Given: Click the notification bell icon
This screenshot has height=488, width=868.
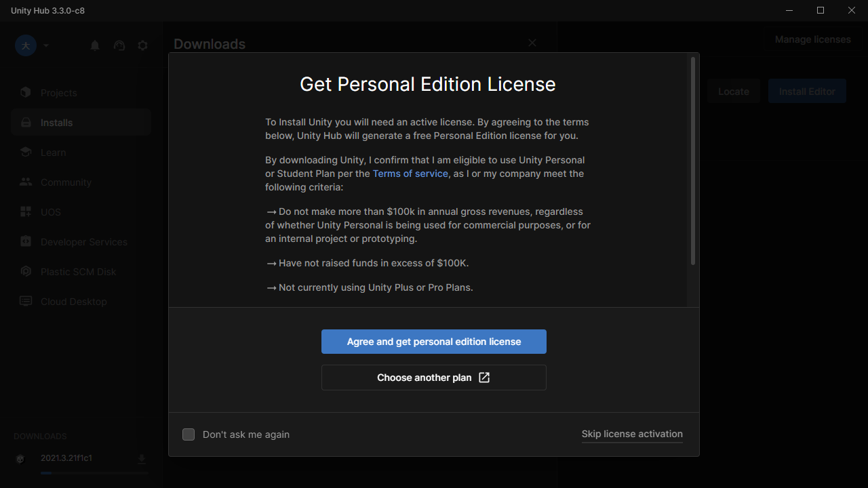Looking at the screenshot, I should tap(95, 45).
